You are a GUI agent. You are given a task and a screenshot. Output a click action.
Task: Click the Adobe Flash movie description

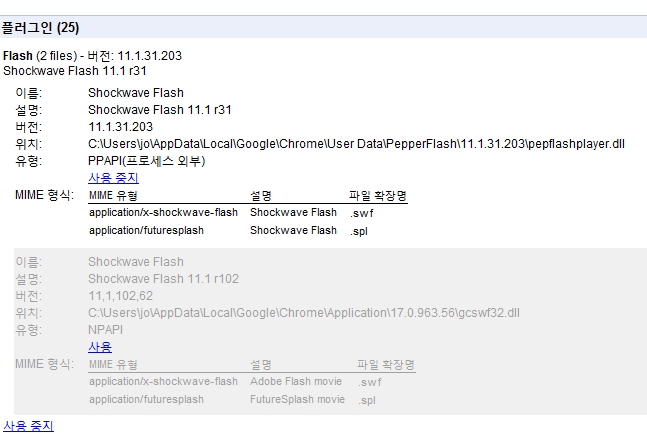point(296,382)
